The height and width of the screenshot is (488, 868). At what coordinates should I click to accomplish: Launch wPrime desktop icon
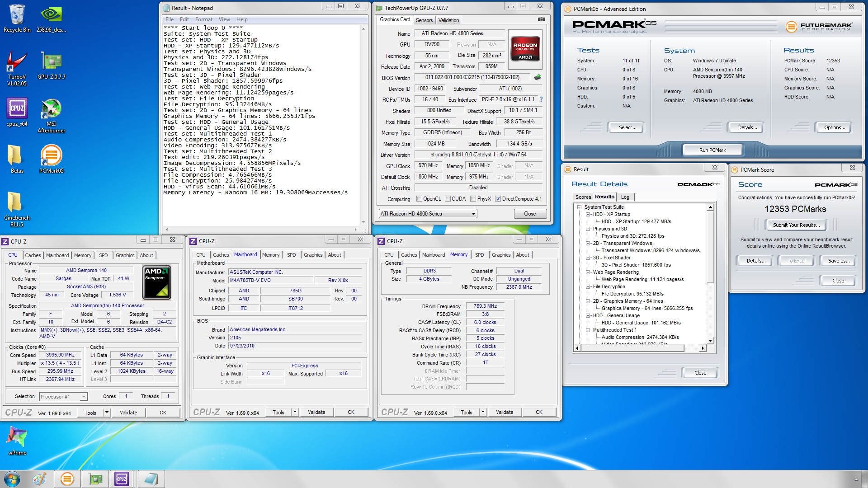[x=17, y=441]
